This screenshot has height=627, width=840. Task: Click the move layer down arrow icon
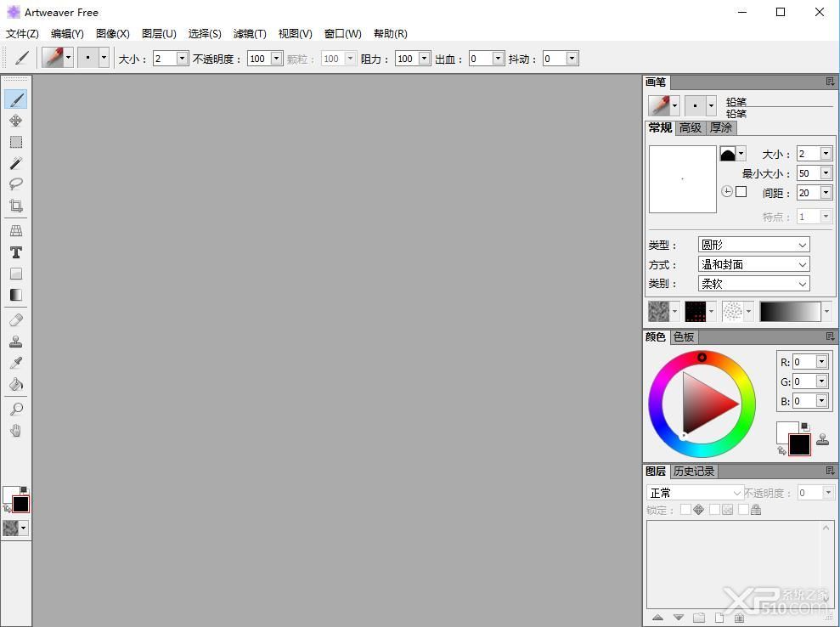pos(679,618)
